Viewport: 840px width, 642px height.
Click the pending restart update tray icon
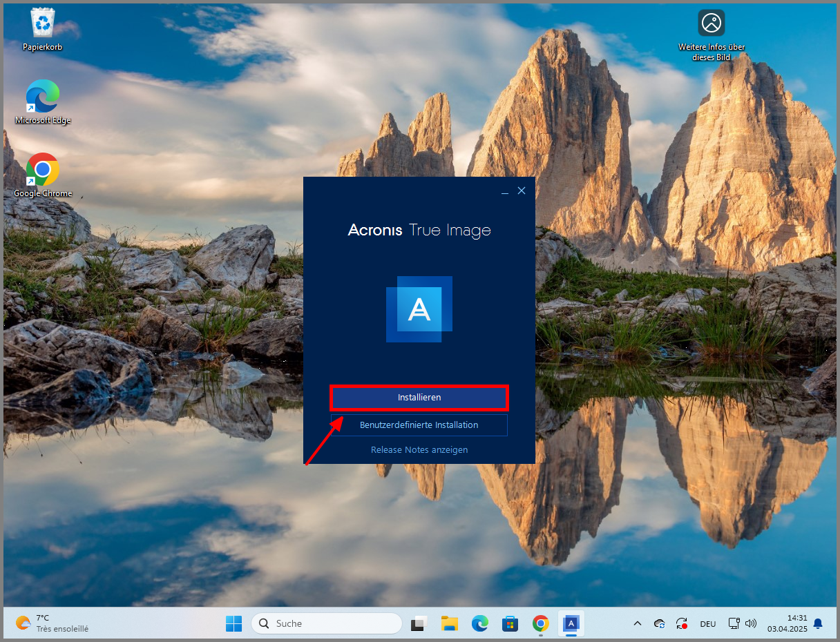pos(682,623)
